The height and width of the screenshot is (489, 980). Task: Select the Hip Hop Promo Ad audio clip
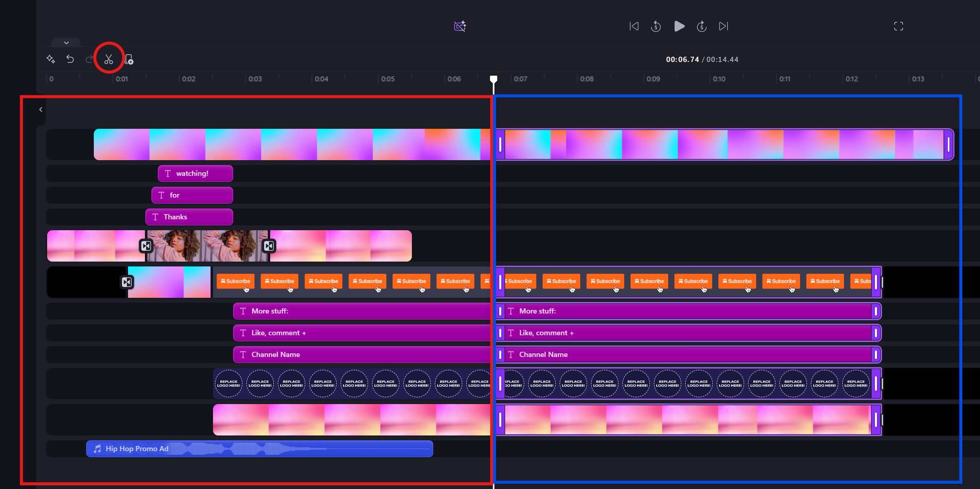point(260,449)
